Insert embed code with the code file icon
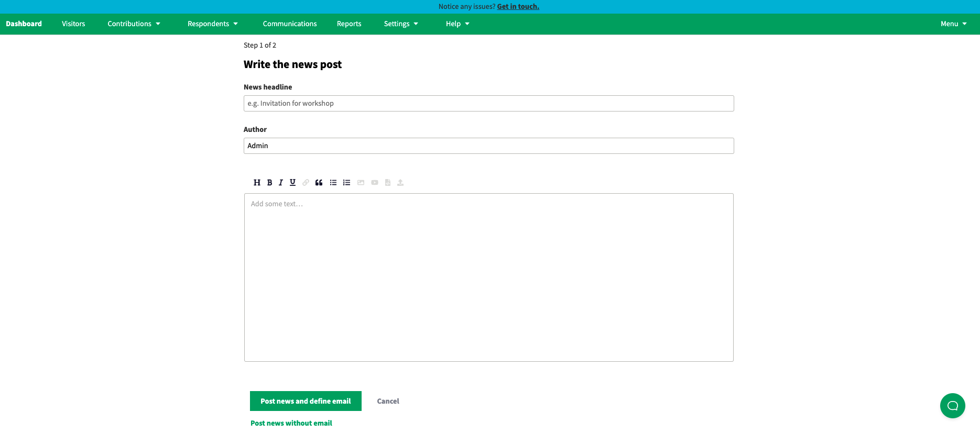This screenshot has width=980, height=434. tap(388, 183)
